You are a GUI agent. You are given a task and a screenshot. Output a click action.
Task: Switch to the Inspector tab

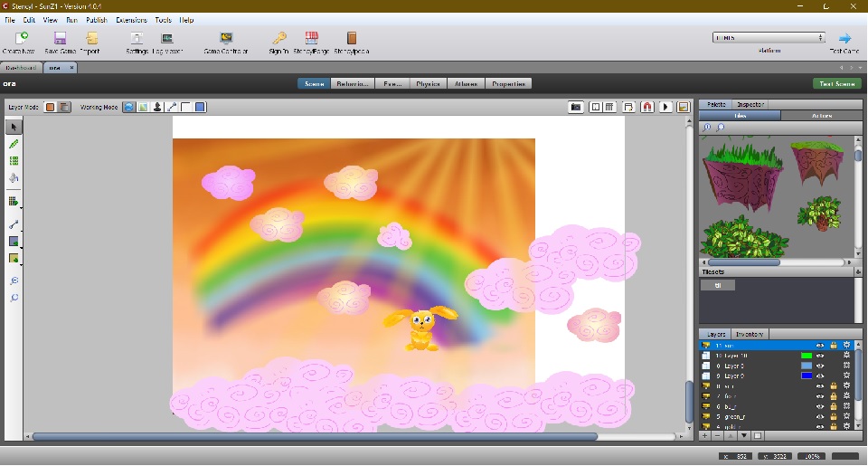coord(750,105)
